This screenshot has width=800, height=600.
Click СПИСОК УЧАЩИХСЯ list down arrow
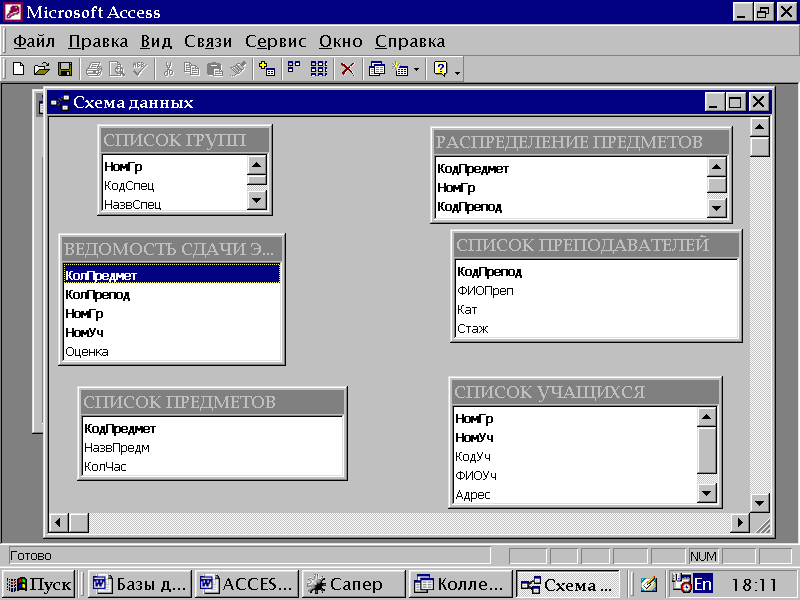coord(707,493)
